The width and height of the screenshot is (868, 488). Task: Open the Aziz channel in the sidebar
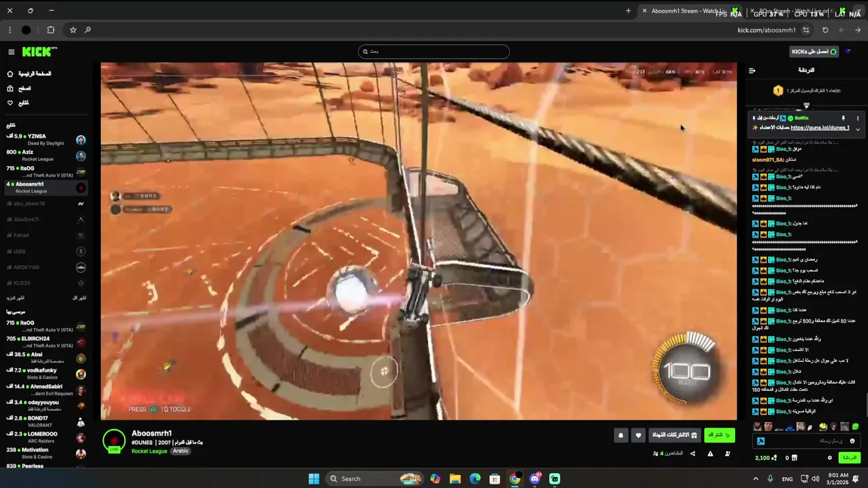coord(46,155)
